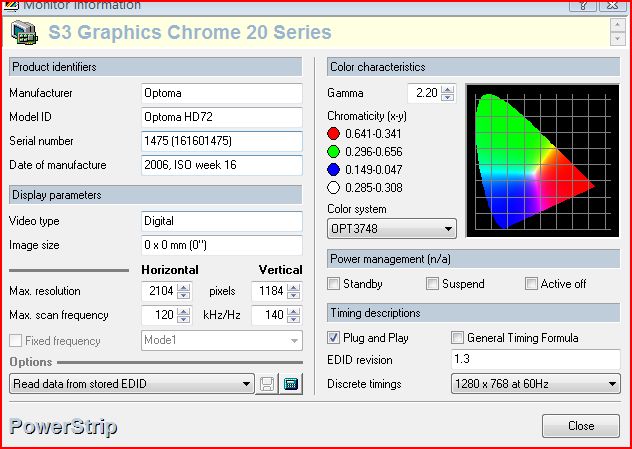Click the Monitor Information title bar icon
The width and height of the screenshot is (632, 449).
click(10, 6)
